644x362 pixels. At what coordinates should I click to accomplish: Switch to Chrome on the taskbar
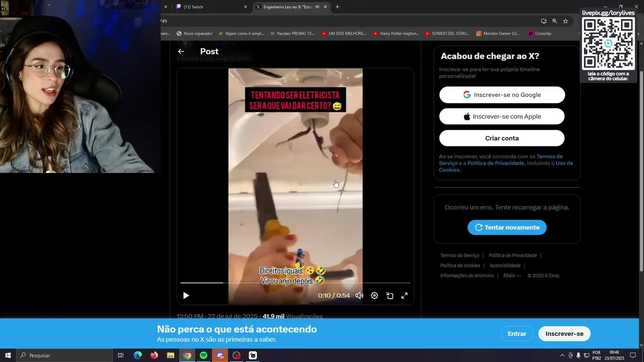(x=187, y=355)
